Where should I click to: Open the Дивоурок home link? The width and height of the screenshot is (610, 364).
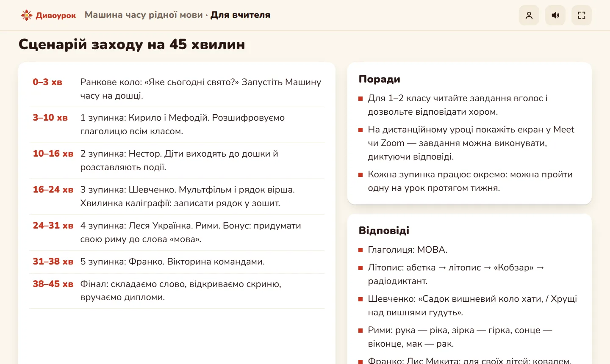coord(48,15)
